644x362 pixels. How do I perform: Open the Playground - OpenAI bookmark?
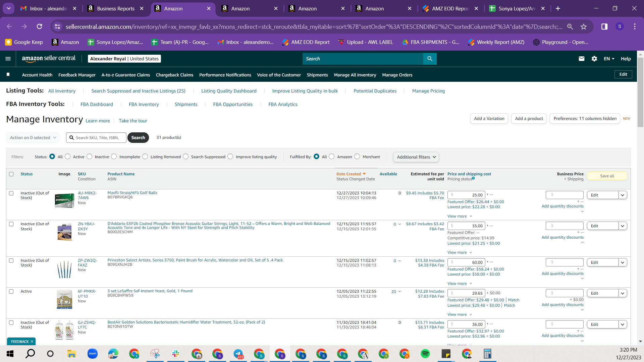click(x=560, y=42)
